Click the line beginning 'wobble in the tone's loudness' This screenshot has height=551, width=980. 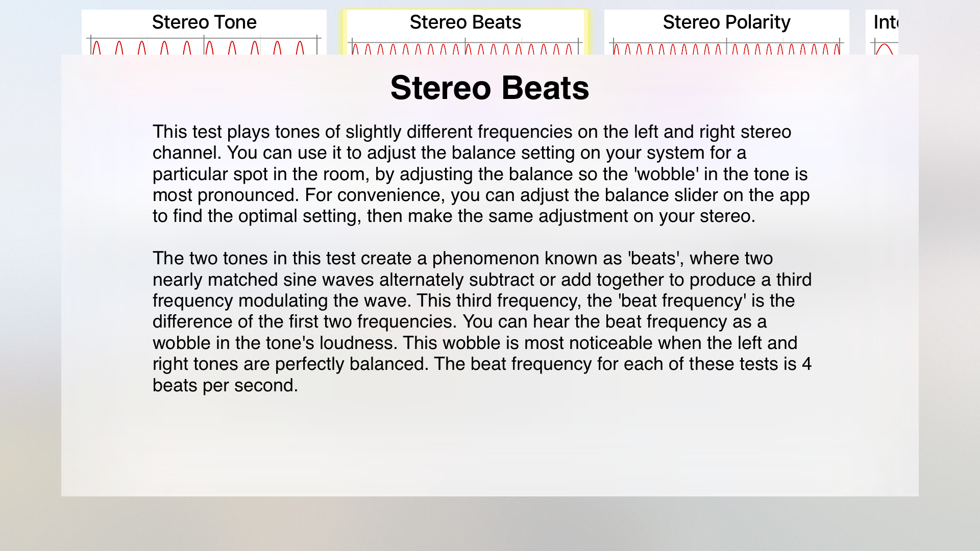tap(475, 343)
